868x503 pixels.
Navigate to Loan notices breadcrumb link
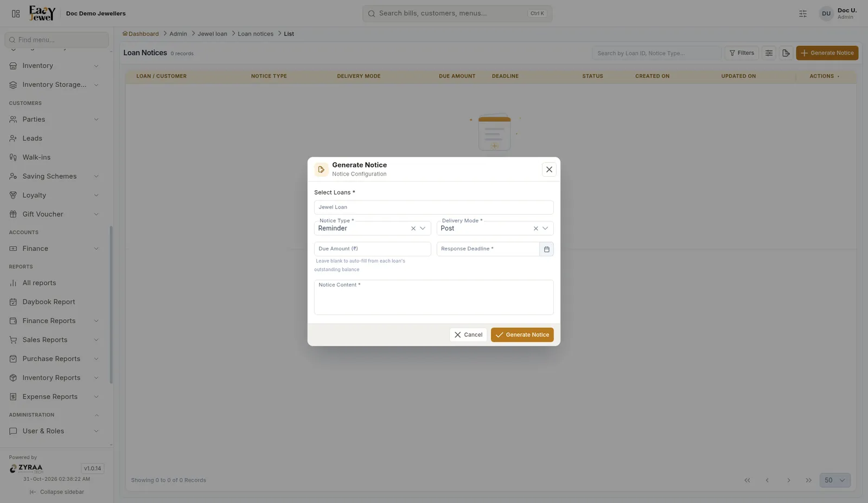coord(256,34)
